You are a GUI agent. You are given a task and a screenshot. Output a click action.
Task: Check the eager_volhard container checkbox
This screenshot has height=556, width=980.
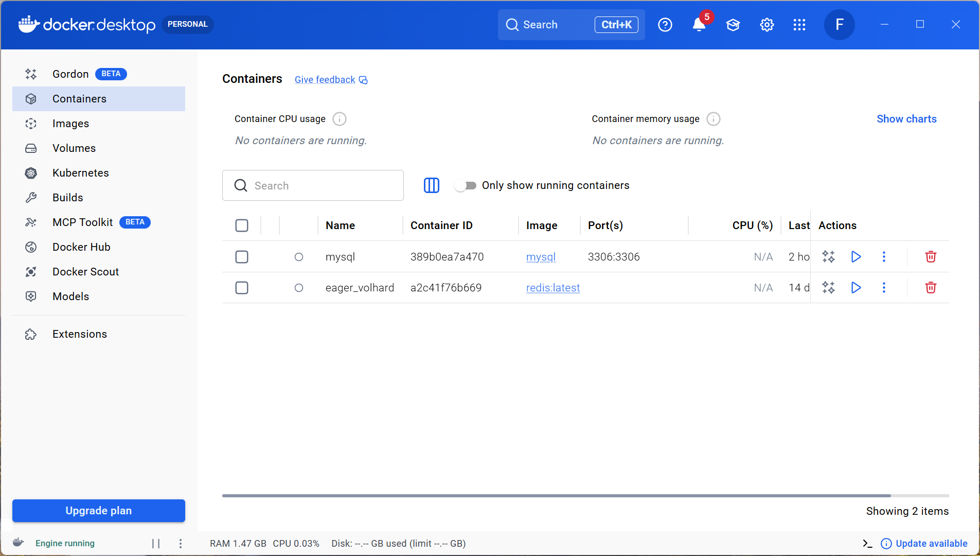[x=242, y=288]
